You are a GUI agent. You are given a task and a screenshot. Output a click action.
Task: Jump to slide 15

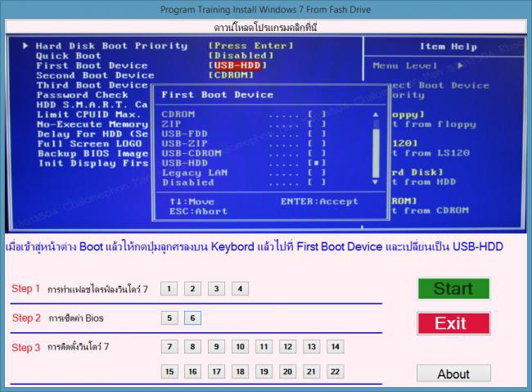click(x=169, y=372)
